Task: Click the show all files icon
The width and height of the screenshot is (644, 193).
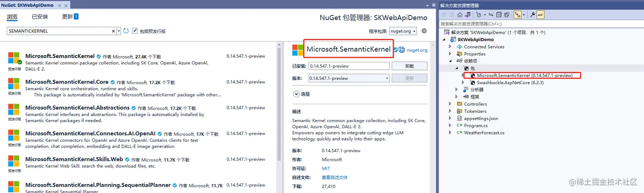Action: 506,15
